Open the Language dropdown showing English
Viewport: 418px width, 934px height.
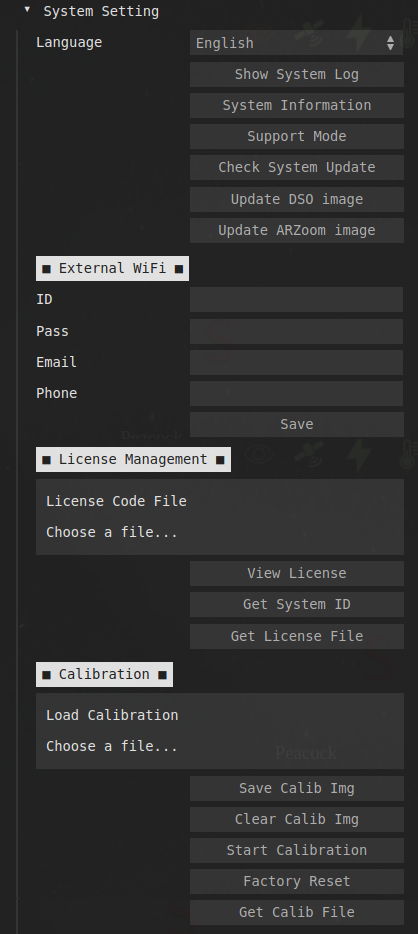[x=297, y=43]
